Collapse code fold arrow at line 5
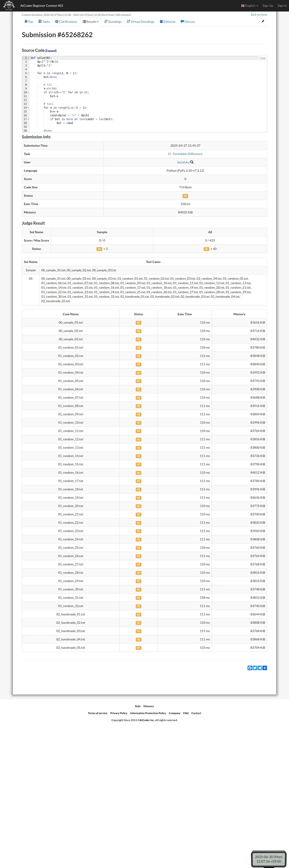289x868 pixels. [x=28, y=73]
